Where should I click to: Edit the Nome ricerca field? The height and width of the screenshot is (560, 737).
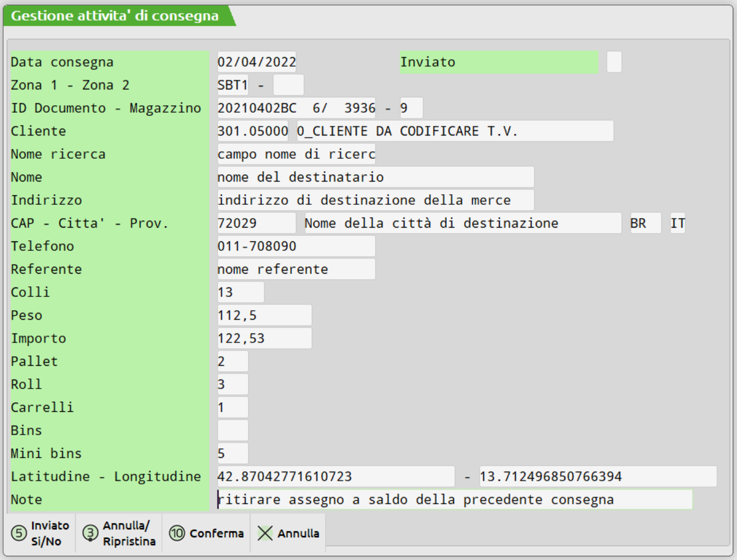(296, 154)
